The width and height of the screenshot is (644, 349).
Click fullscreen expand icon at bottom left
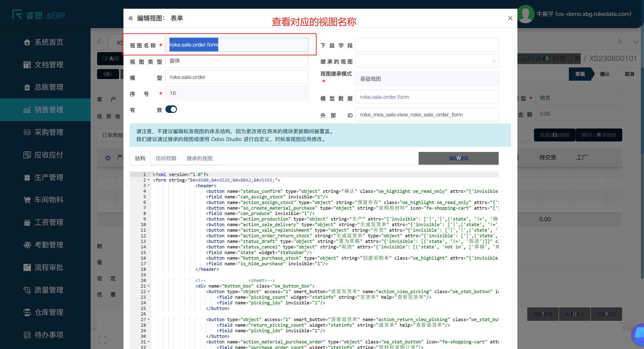tap(102, 340)
